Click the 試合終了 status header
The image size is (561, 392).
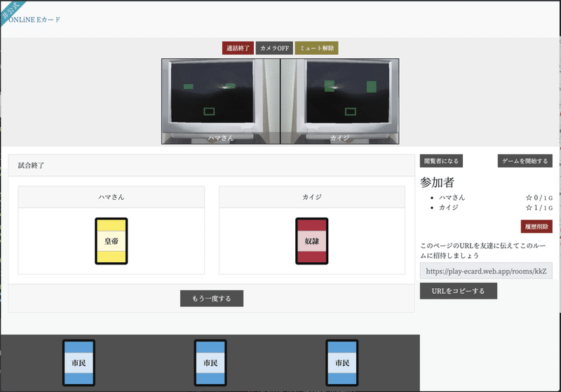click(212, 165)
